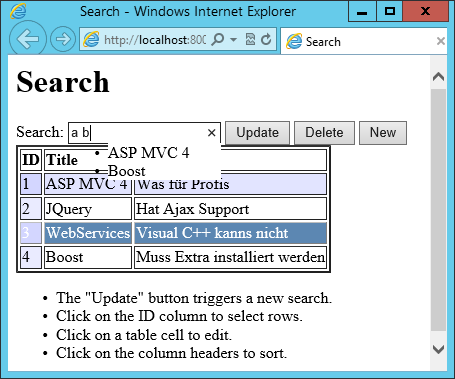Toggle the compatibility view icon
Image resolution: width=455 pixels, height=379 pixels.
(x=250, y=39)
